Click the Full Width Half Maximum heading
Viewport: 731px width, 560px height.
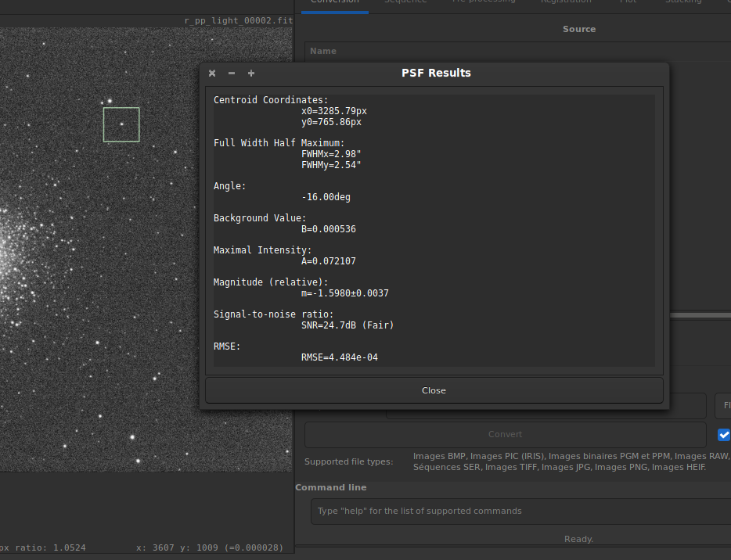[x=279, y=143]
